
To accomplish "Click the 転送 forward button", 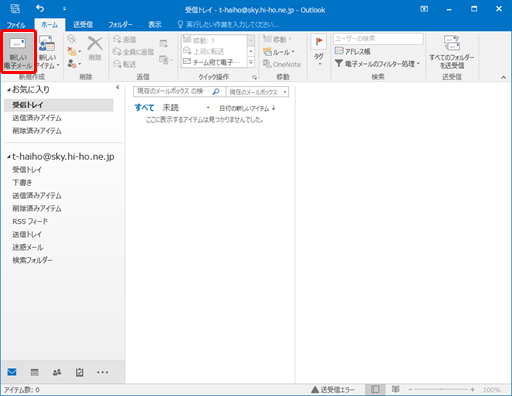I will (x=125, y=64).
